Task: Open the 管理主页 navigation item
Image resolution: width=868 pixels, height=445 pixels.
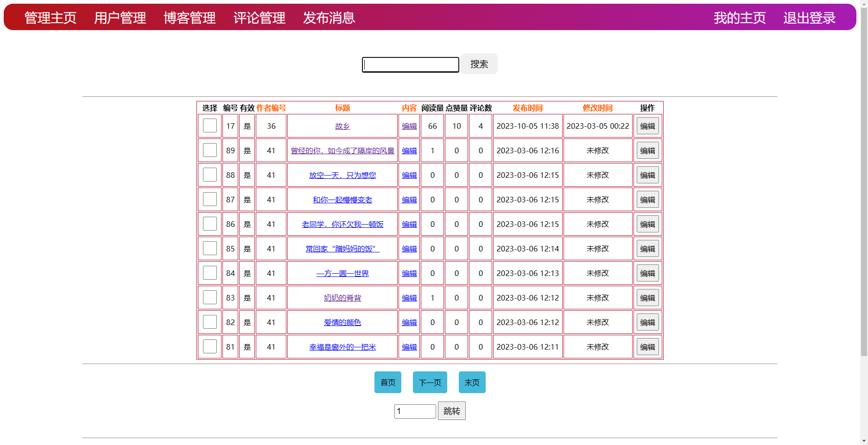Action: tap(50, 18)
